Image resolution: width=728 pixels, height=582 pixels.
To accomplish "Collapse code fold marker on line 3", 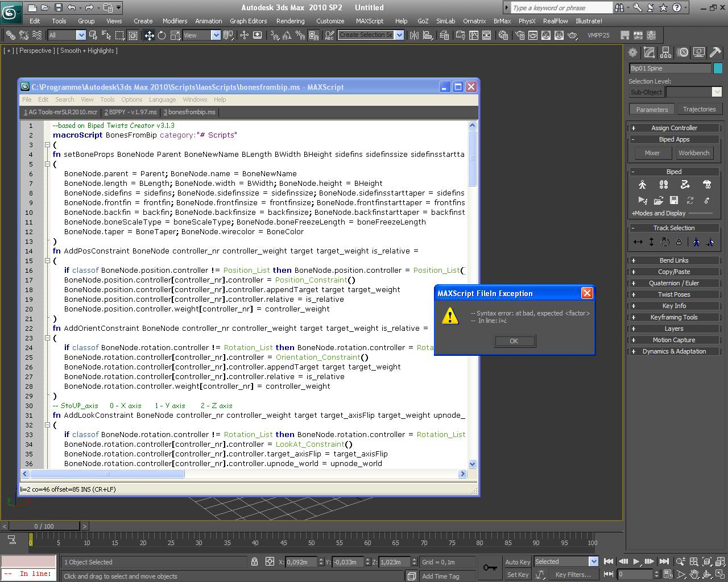I will tap(48, 145).
